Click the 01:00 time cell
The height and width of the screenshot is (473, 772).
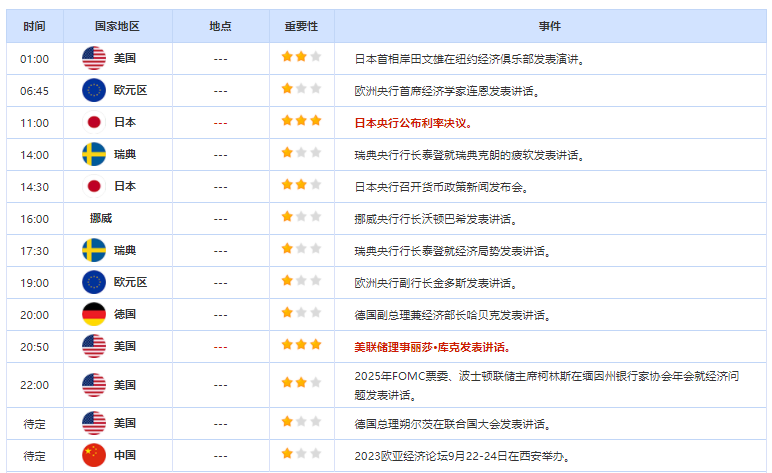pyautogui.click(x=34, y=59)
